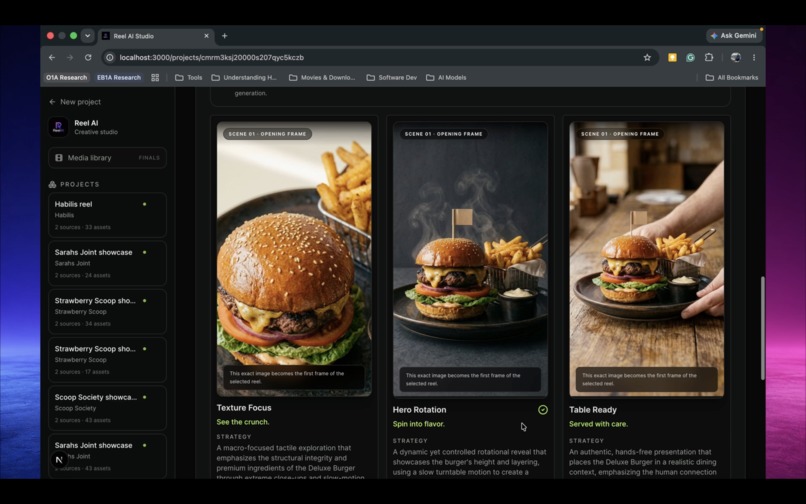
Task: Open the AI Models bookmark folder
Action: click(x=446, y=78)
